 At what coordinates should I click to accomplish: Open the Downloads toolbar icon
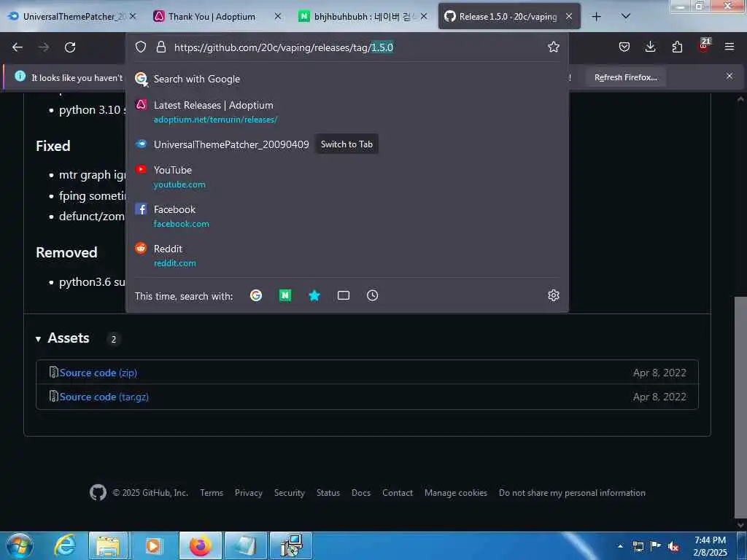click(x=650, y=47)
